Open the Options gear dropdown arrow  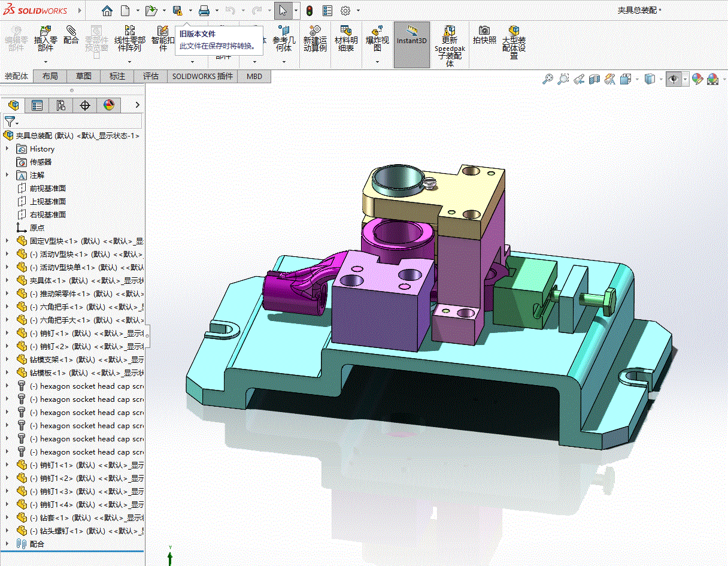tap(358, 11)
